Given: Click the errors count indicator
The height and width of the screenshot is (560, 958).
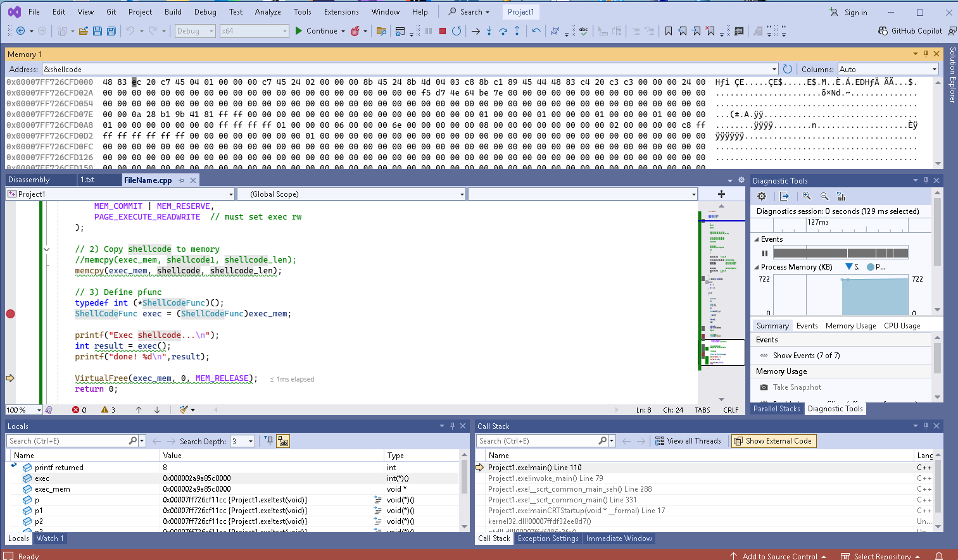Looking at the screenshot, I should (x=79, y=410).
